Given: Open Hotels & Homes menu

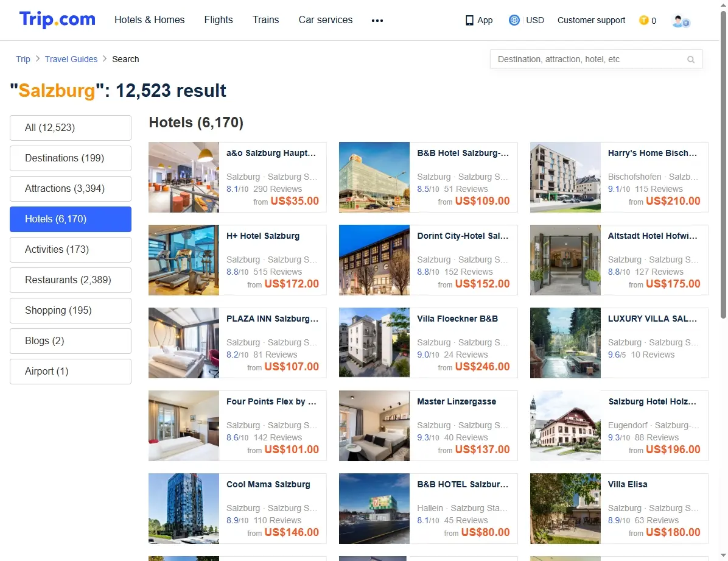Looking at the screenshot, I should click(150, 20).
